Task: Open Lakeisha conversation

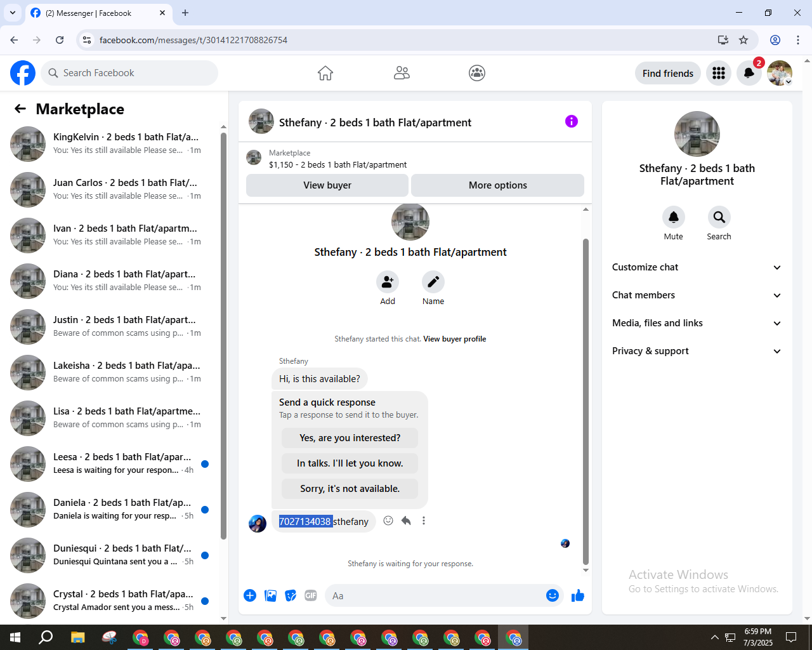Action: click(x=111, y=372)
